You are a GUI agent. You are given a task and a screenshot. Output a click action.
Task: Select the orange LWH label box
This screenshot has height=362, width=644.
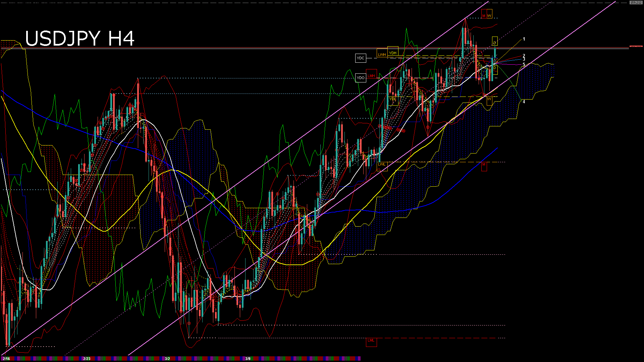[382, 54]
